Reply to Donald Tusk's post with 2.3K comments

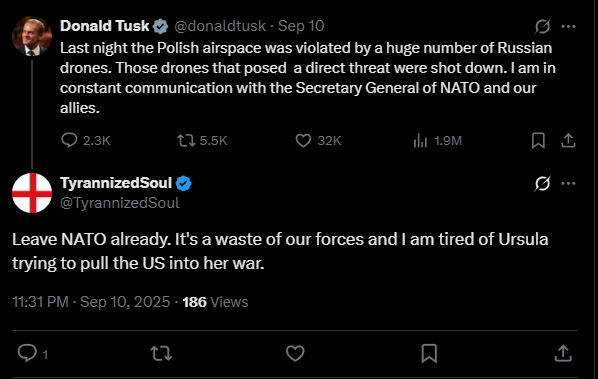pyautogui.click(x=85, y=140)
